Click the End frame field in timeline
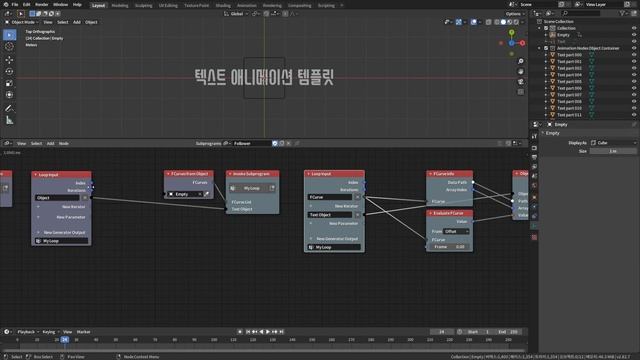This screenshot has height=360, width=640. (508, 332)
